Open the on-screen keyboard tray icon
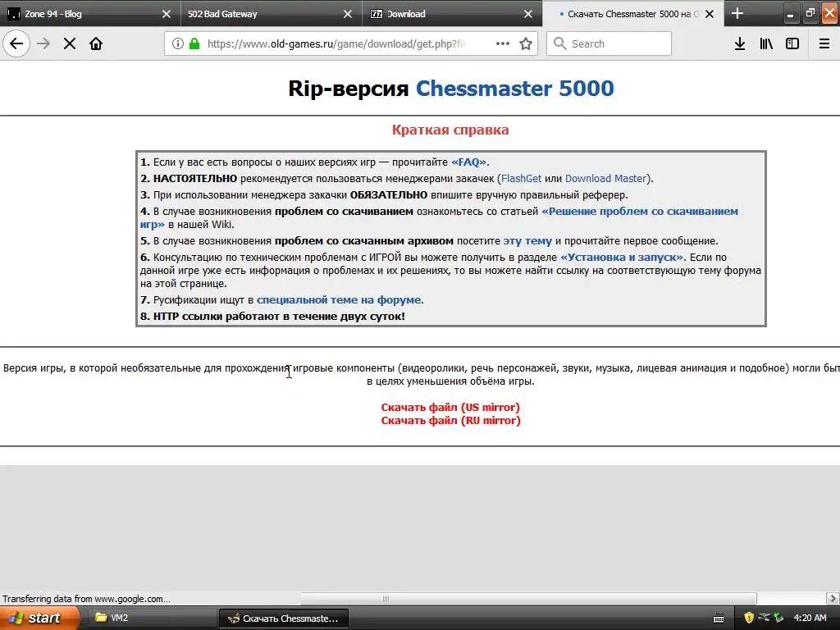 coord(719,619)
